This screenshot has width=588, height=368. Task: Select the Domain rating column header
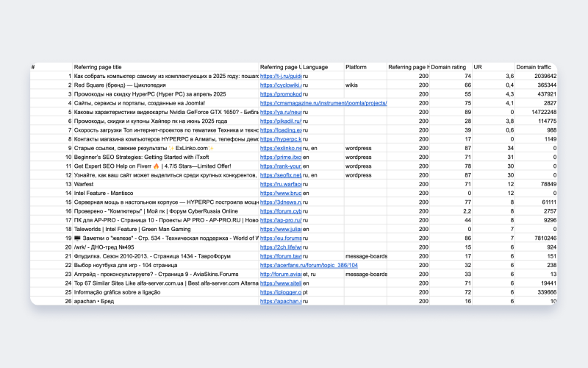click(x=451, y=67)
